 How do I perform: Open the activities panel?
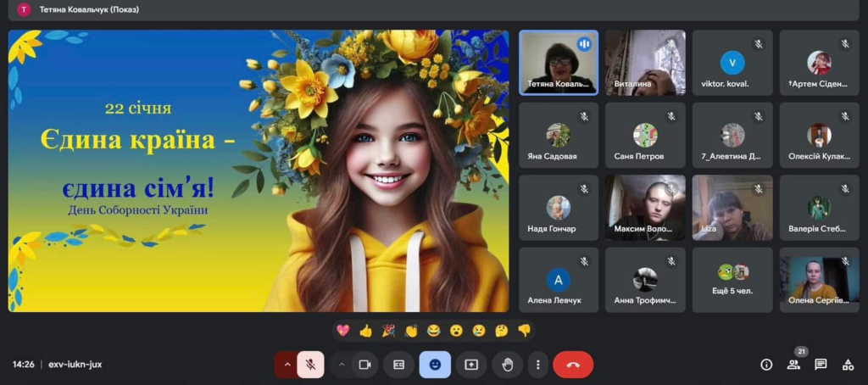click(x=848, y=365)
